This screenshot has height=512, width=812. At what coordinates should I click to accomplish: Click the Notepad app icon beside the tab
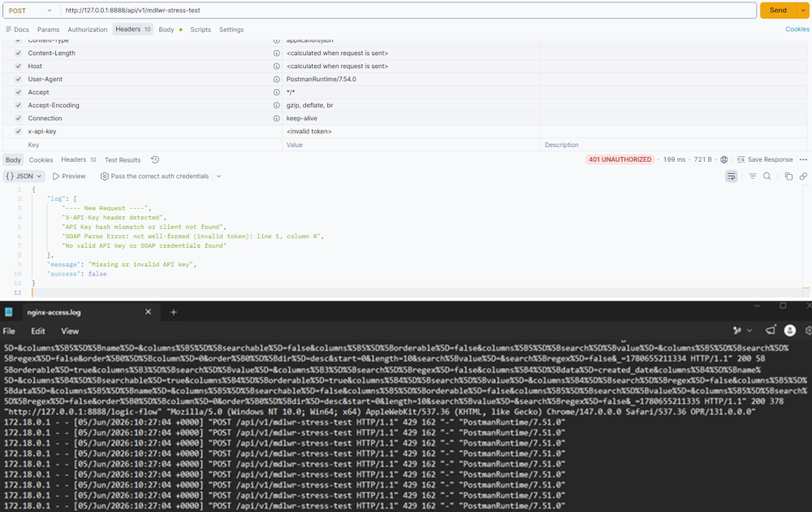click(x=9, y=312)
